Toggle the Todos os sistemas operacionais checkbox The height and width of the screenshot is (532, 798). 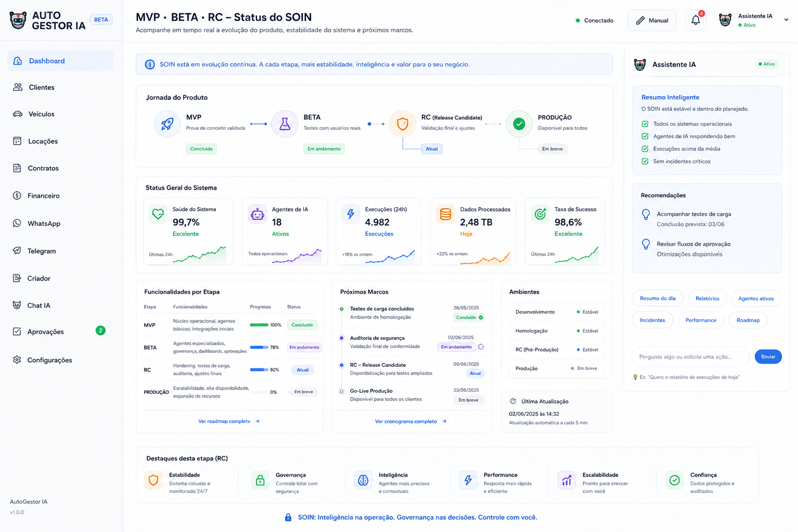[x=645, y=124]
